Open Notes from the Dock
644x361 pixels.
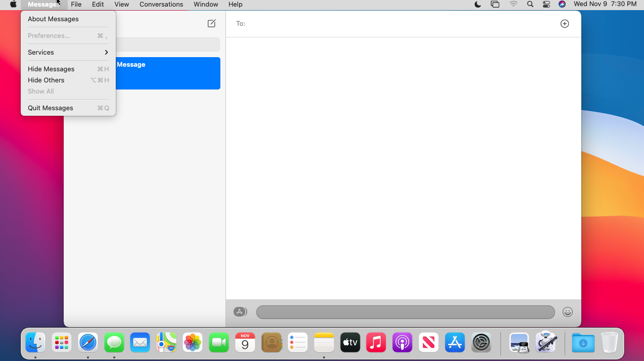tap(324, 343)
